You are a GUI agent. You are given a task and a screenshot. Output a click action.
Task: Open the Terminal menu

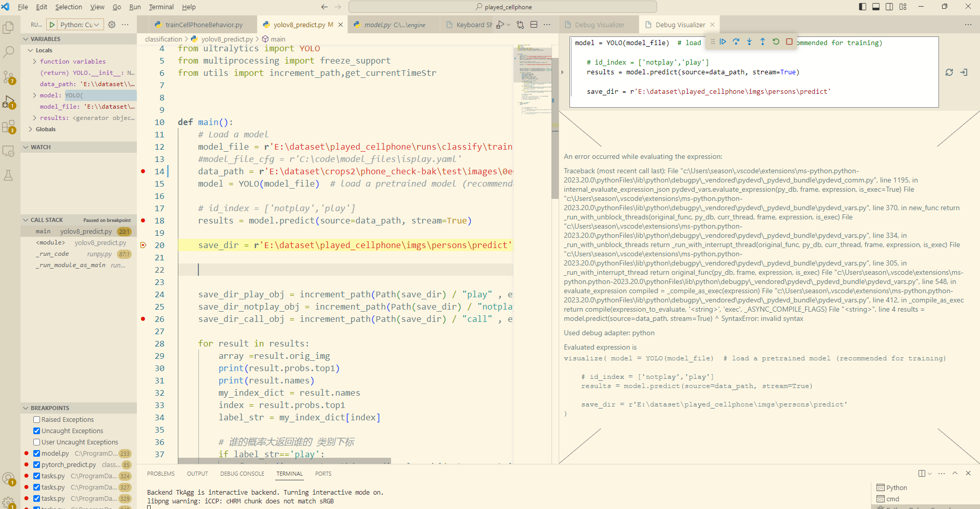pyautogui.click(x=161, y=7)
